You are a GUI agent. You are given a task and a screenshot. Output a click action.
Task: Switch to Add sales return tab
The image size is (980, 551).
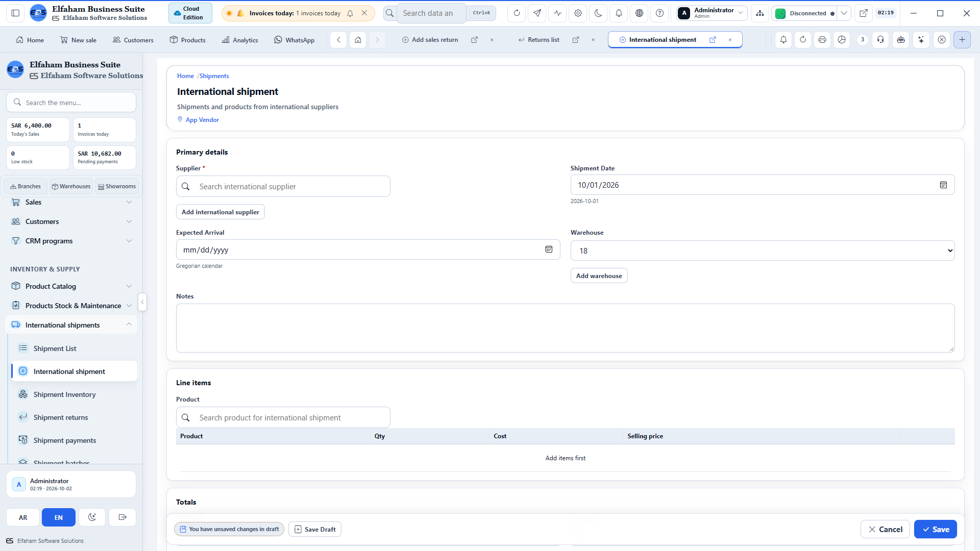click(x=430, y=40)
